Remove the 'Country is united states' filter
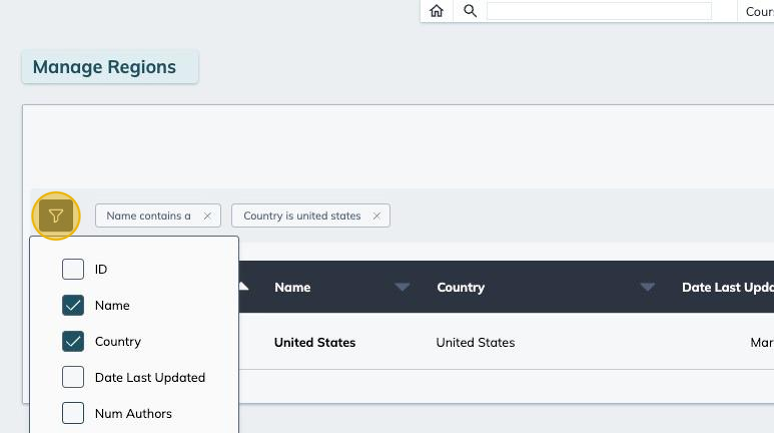The height and width of the screenshot is (433, 774). click(377, 216)
